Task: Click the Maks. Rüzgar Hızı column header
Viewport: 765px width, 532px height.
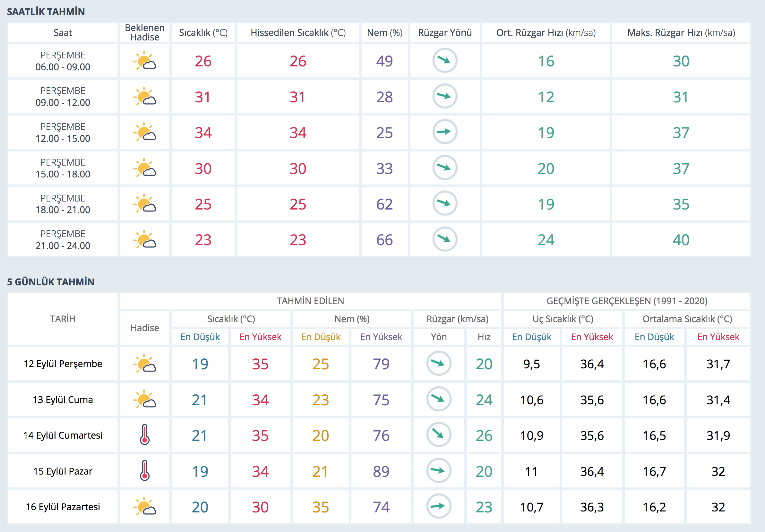Action: tap(681, 33)
